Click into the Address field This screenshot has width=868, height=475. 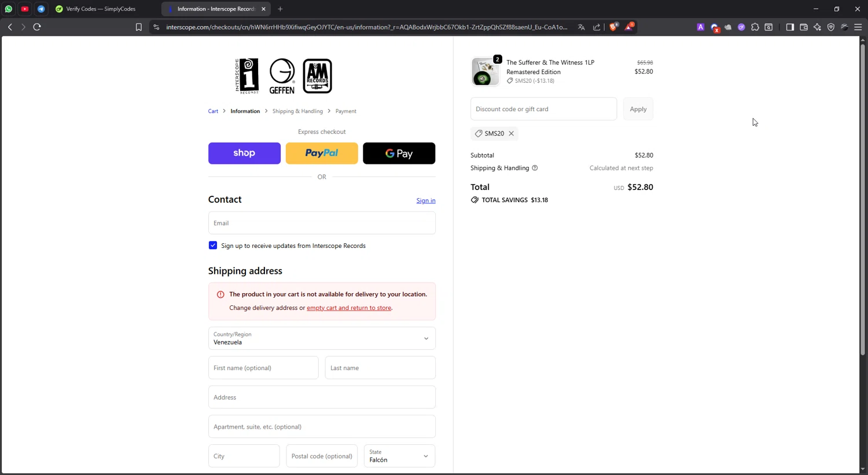pyautogui.click(x=322, y=397)
